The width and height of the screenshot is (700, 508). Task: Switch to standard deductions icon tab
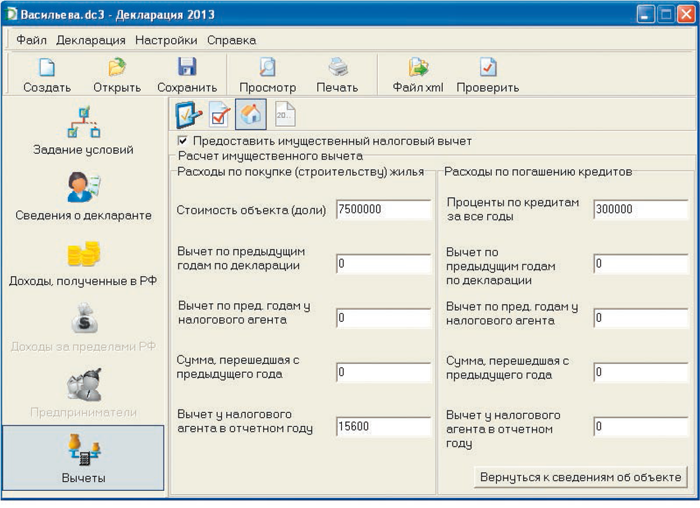(x=188, y=115)
